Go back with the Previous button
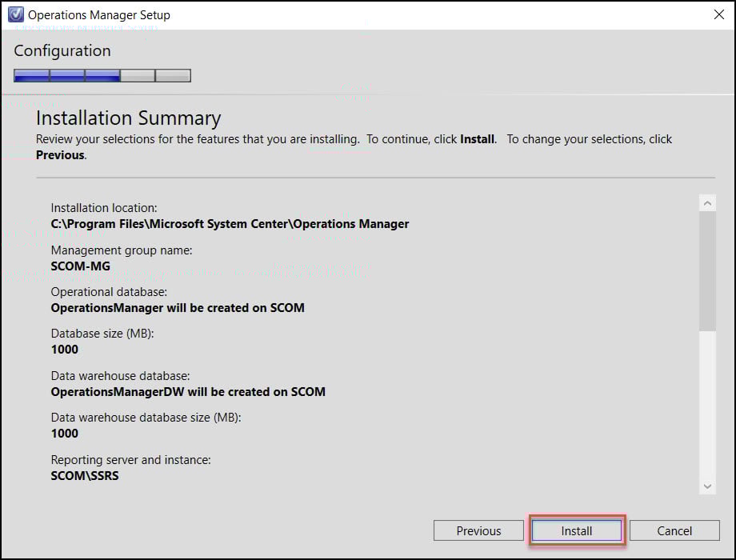 [478, 530]
